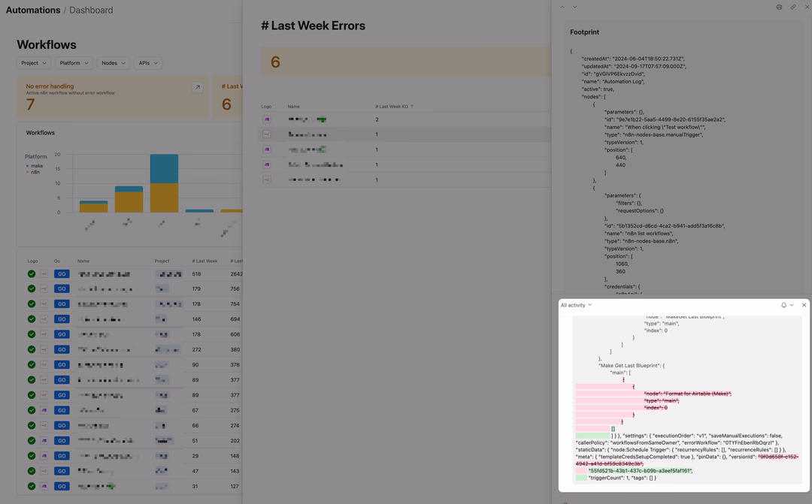Viewport: 812px width, 504px height.
Task: Open the All activity filter dropdown
Action: point(576,305)
